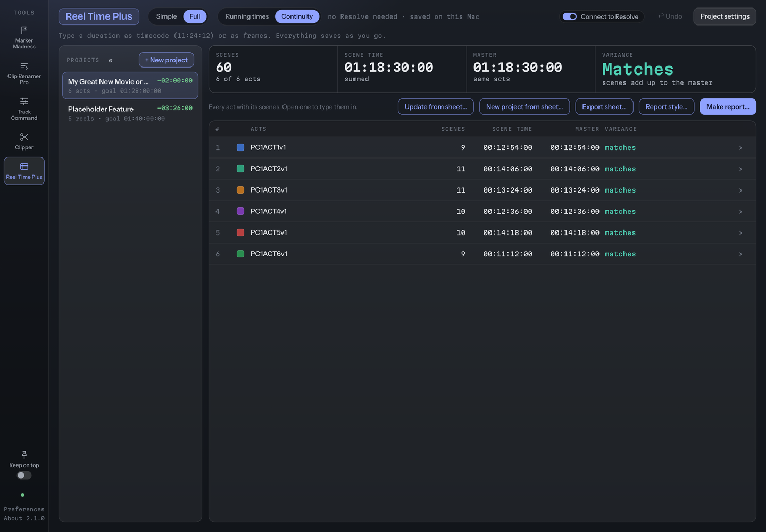This screenshot has height=532, width=766.
Task: Expand PC1ACT3v1 row chevron
Action: tap(740, 190)
